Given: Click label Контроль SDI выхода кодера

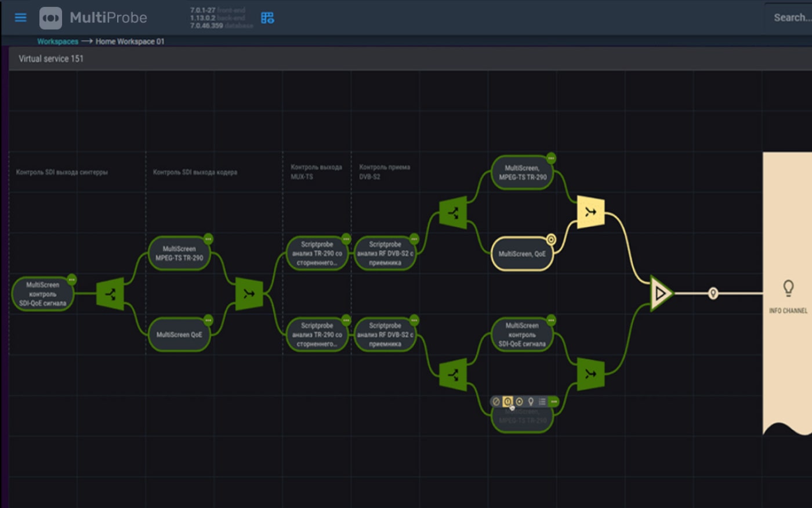Looking at the screenshot, I should click(195, 172).
